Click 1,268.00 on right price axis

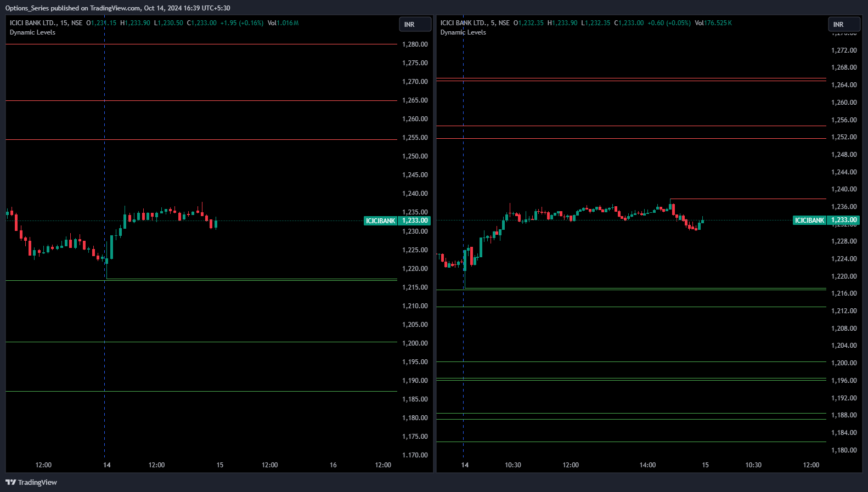tap(844, 67)
